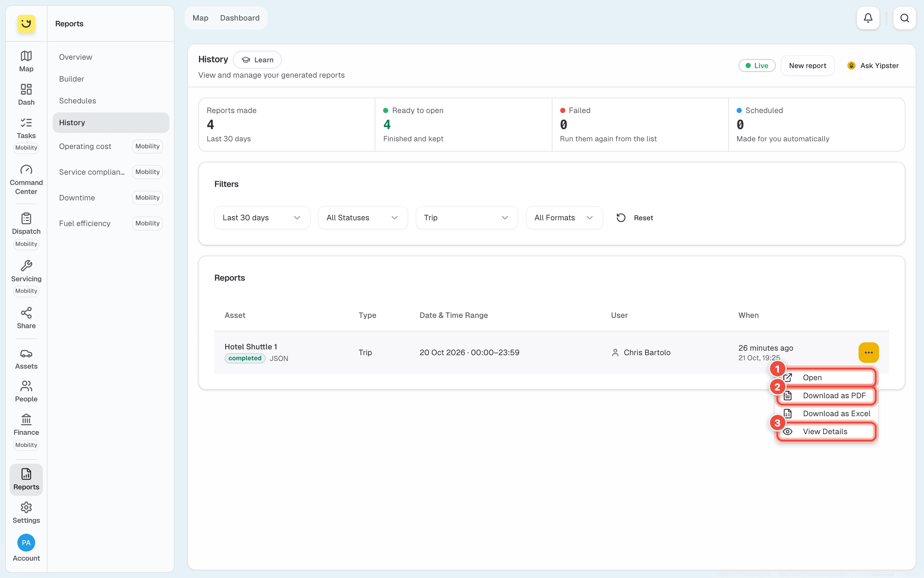Select Download as Excel menu entry
Viewport: 924px width, 578px height.
point(826,413)
